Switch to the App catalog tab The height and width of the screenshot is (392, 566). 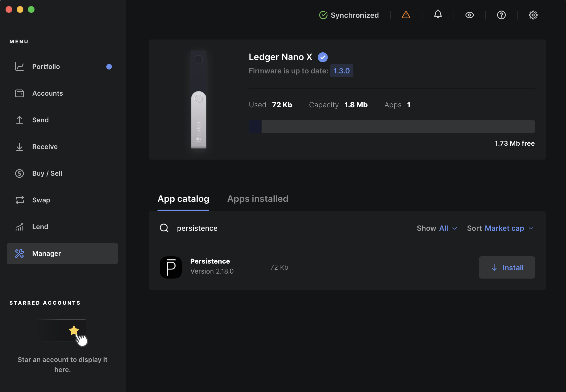pos(183,199)
